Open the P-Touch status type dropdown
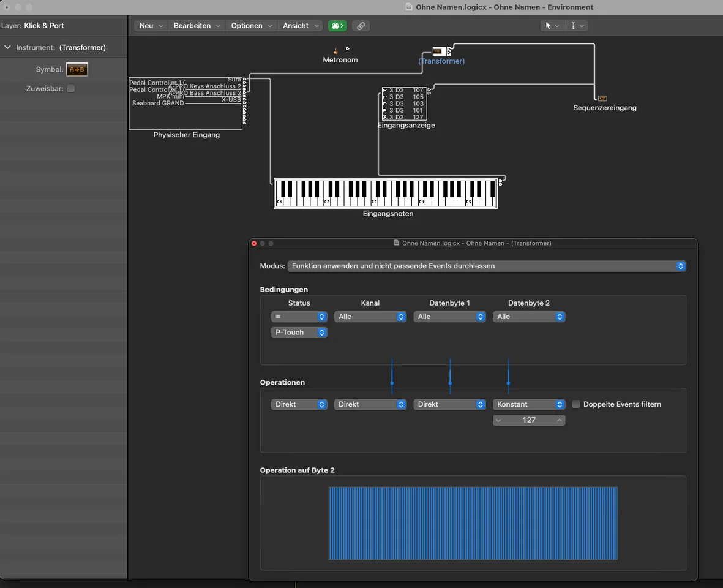Viewport: 723px width, 588px height. [x=299, y=333]
